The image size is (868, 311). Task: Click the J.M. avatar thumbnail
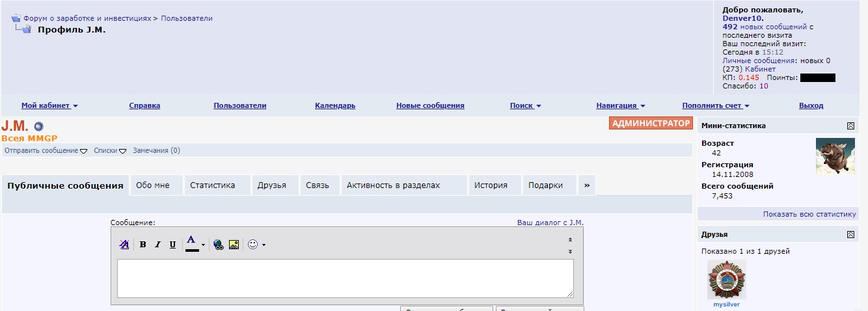pos(835,156)
